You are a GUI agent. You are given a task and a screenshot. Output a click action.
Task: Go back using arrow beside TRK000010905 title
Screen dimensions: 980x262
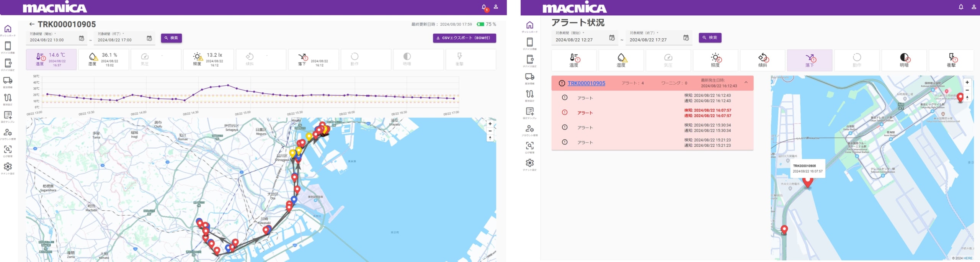click(x=32, y=24)
